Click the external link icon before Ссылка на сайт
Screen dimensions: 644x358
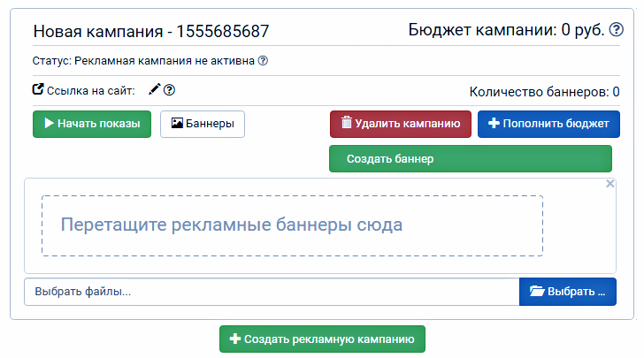point(38,89)
